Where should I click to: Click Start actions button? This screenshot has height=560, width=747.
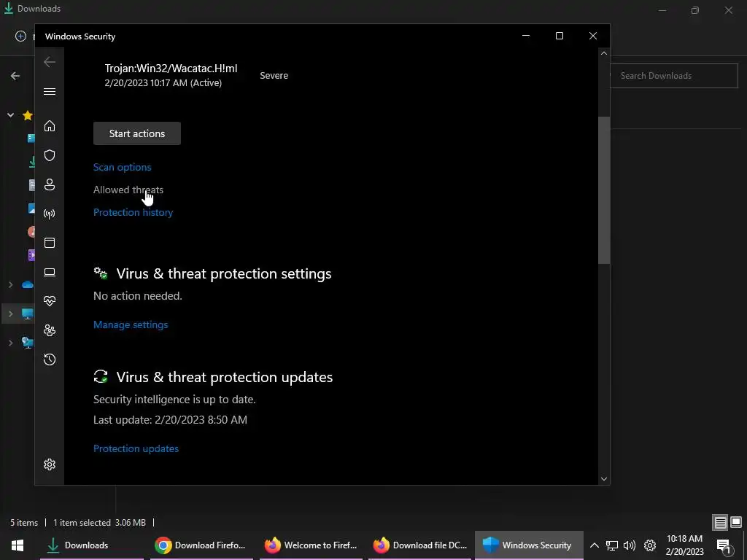(x=137, y=133)
